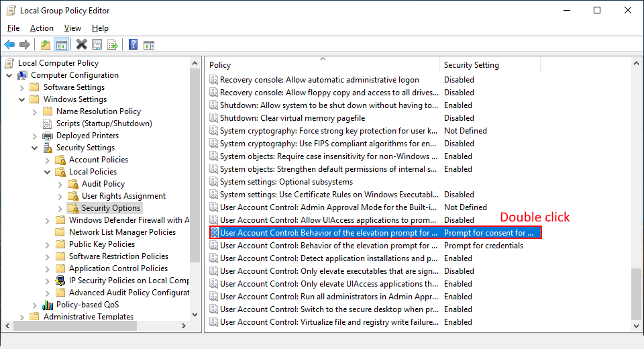Click the Delete X toolbar icon
Viewport: 644px width, 349px height.
(x=81, y=44)
